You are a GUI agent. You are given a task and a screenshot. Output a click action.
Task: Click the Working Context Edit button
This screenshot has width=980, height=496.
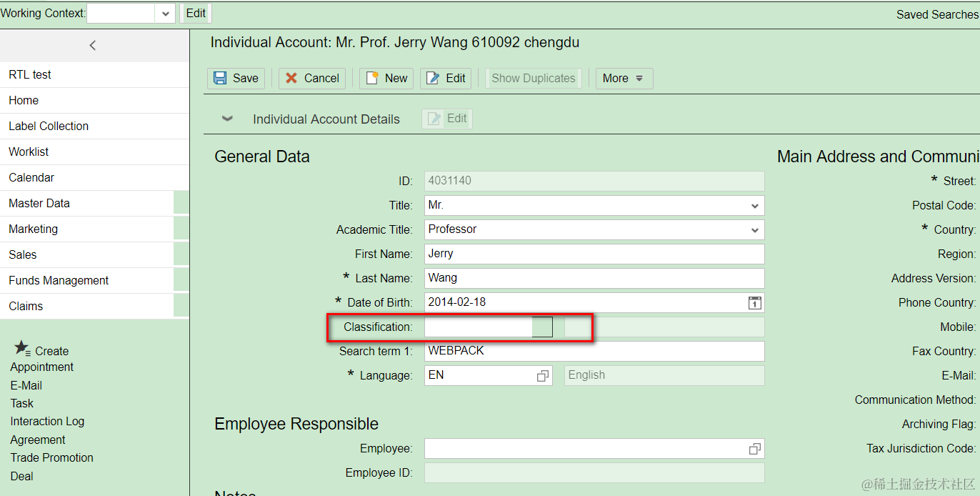coord(195,13)
